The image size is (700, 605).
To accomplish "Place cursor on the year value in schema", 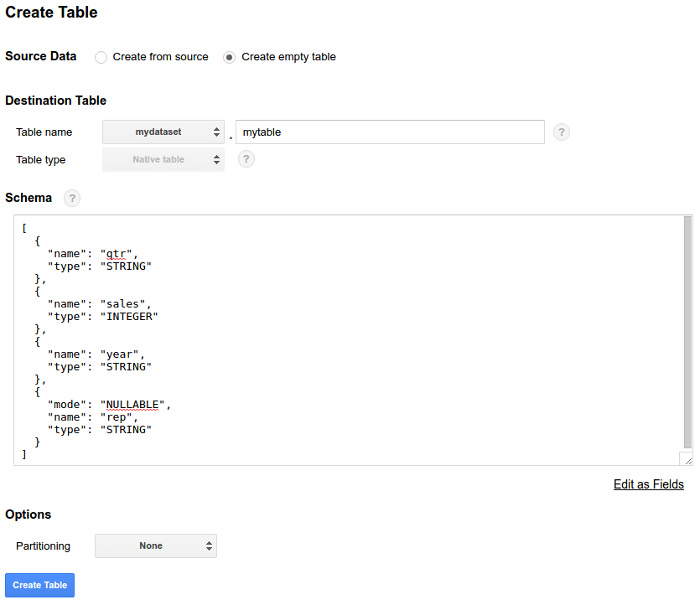I will coord(119,354).
